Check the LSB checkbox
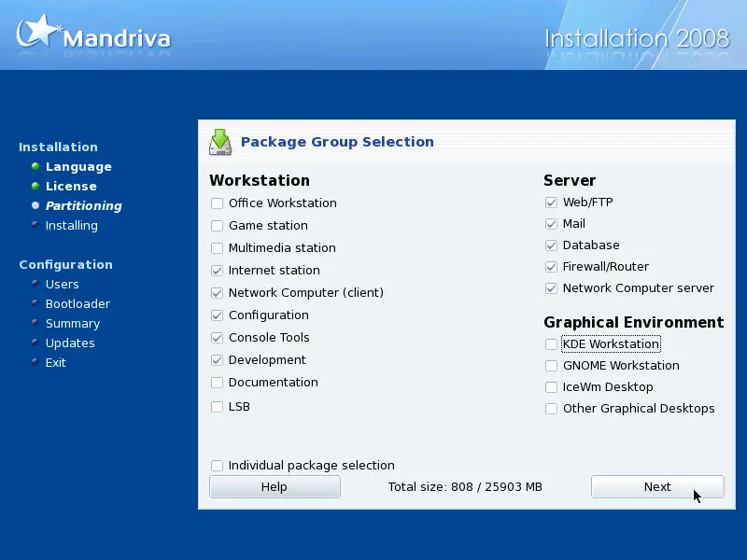 pyautogui.click(x=217, y=407)
